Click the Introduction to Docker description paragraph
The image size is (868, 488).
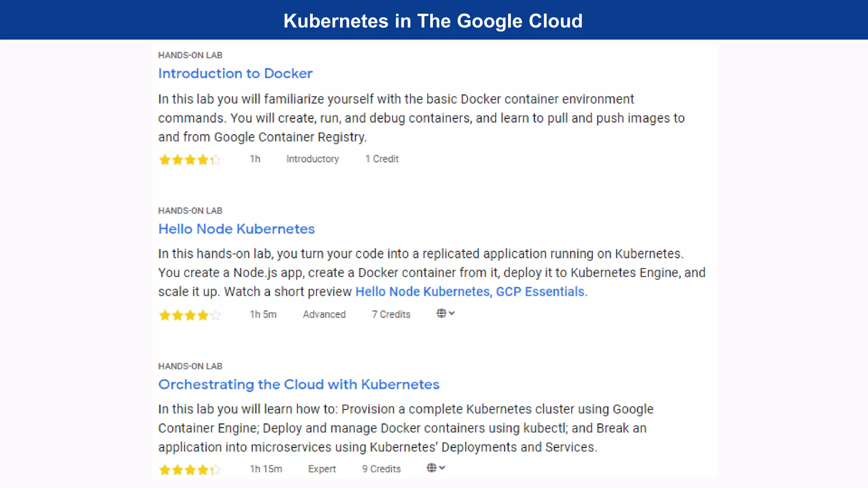click(x=421, y=118)
